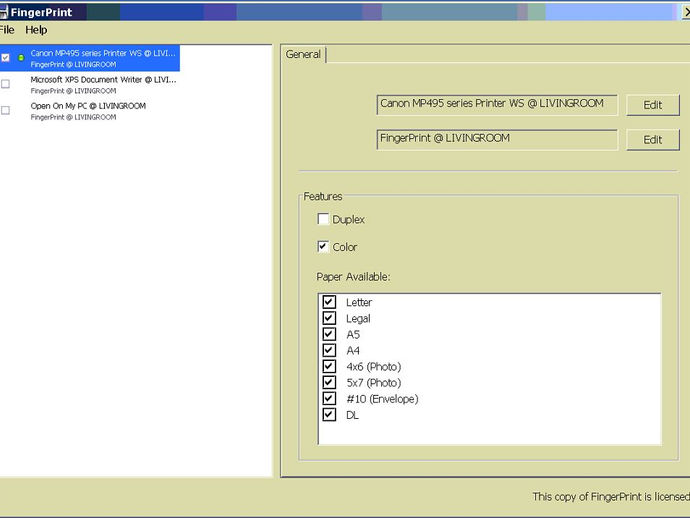Toggle the #10 (Envelope) paper checkbox
This screenshot has height=518, width=690.
(329, 398)
